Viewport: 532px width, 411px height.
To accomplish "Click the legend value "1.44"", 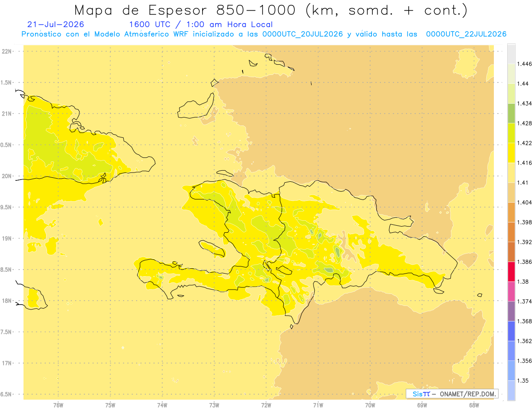I will click(523, 83).
